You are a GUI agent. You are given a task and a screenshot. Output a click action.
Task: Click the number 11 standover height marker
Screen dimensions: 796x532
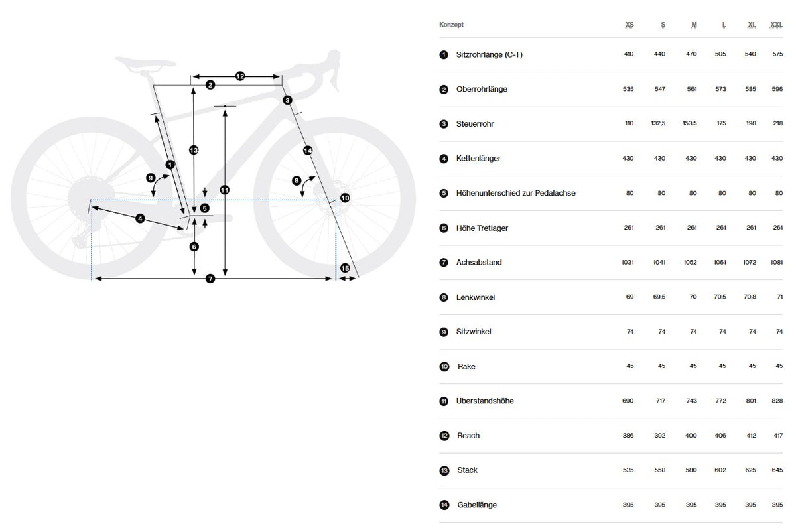[225, 190]
